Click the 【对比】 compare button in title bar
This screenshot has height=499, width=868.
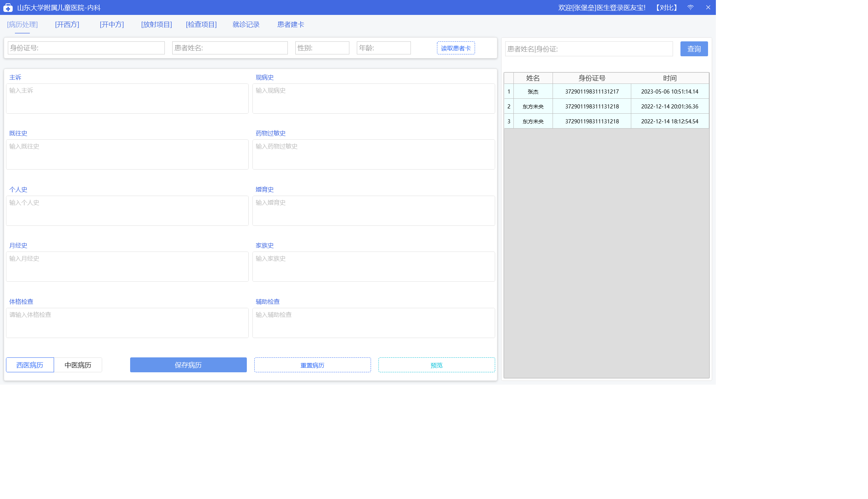pyautogui.click(x=667, y=7)
